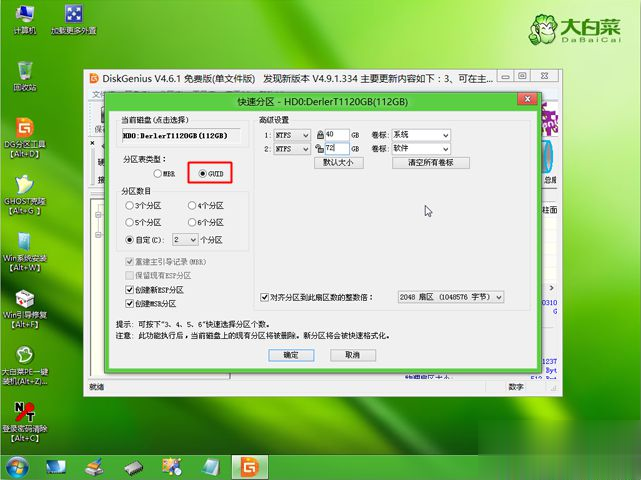The image size is (641, 480).
Task: Open 加载更多外置 desktop icon
Action: (73, 15)
